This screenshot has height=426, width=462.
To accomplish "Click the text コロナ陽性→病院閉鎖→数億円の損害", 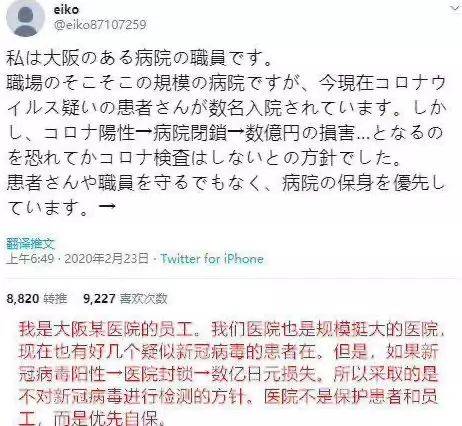I will point(199,133).
